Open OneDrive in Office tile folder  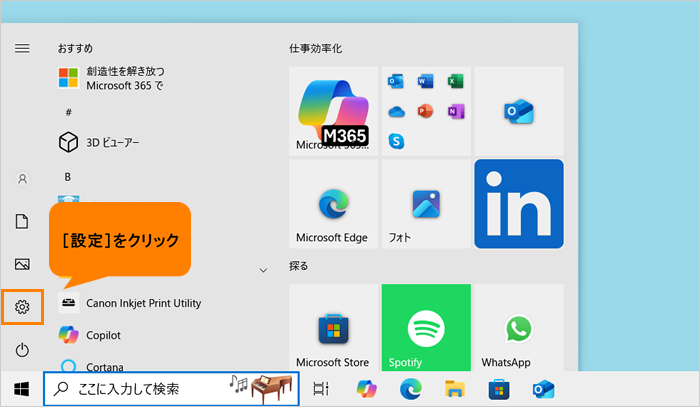tap(396, 112)
